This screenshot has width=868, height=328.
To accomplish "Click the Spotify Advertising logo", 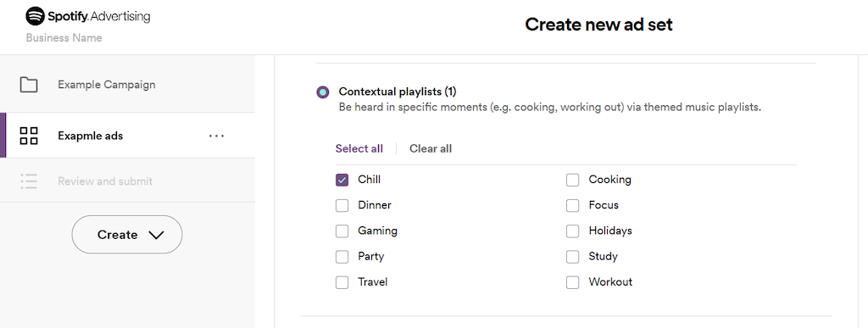I will tap(88, 16).
